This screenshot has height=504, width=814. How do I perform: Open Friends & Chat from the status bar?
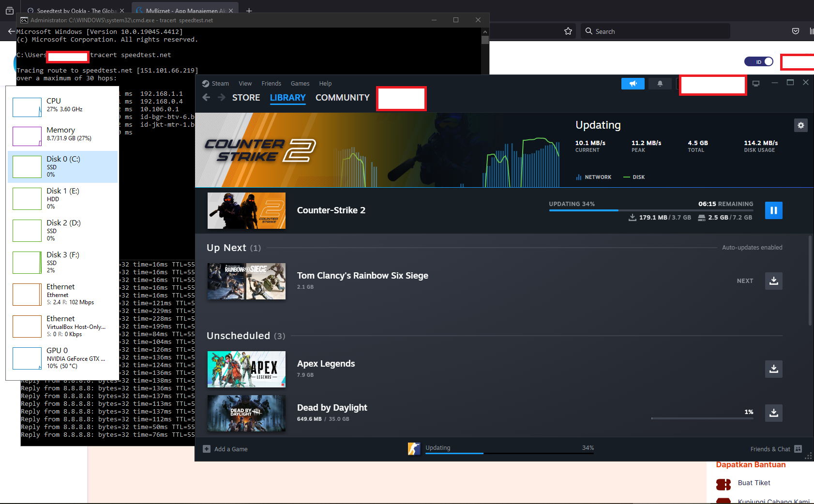coord(769,448)
